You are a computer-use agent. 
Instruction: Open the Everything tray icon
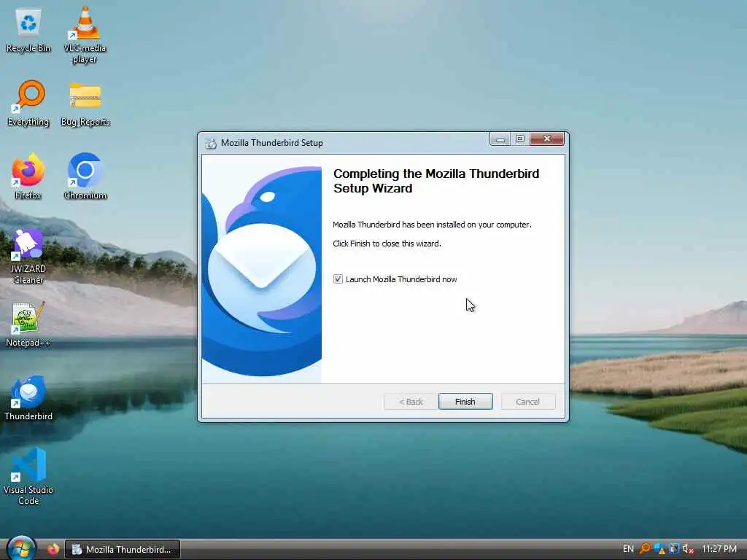645,549
